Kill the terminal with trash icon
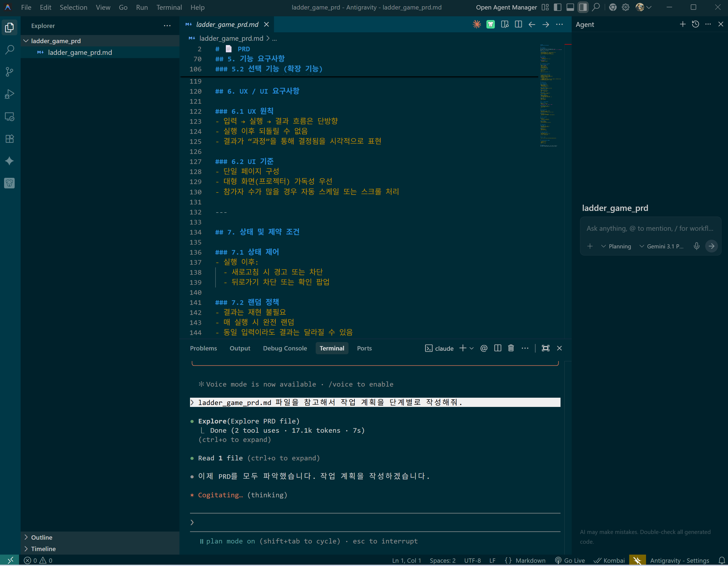Image resolution: width=728 pixels, height=566 pixels. [511, 348]
